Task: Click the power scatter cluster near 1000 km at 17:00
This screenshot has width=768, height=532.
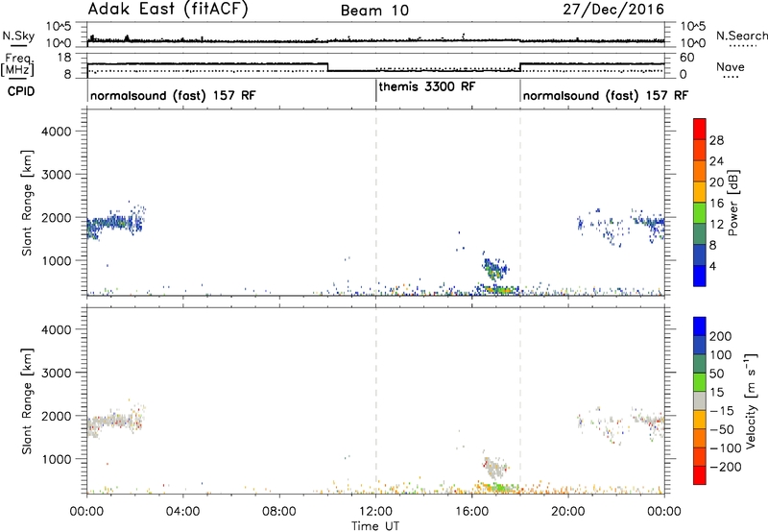Action: coord(494,267)
